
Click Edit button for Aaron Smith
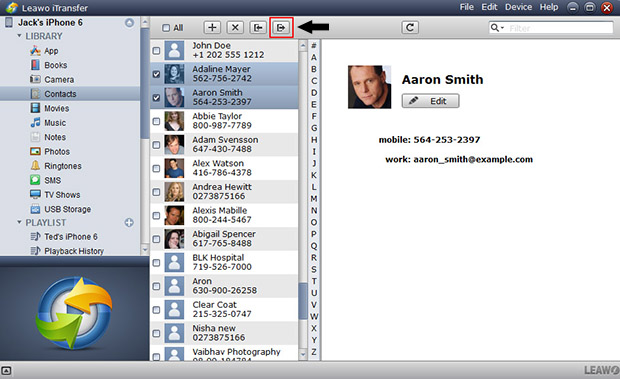[431, 101]
